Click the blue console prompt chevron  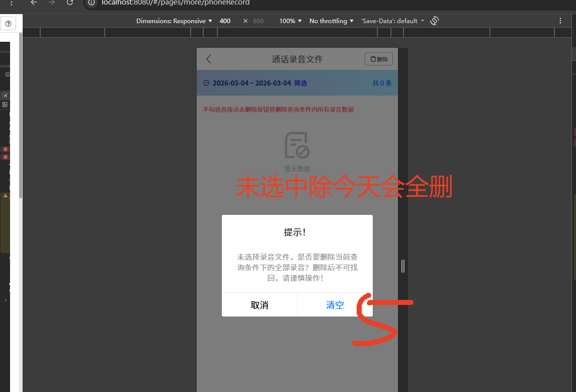click(x=6, y=300)
